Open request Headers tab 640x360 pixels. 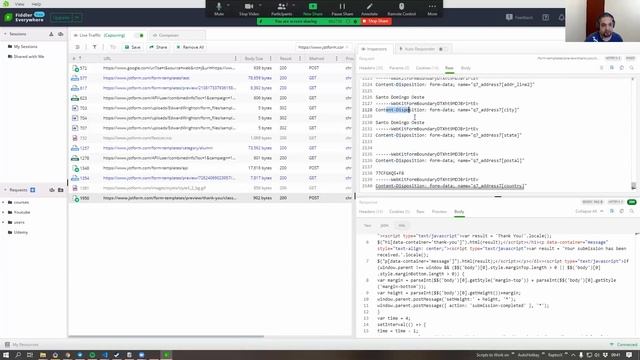tap(371, 68)
